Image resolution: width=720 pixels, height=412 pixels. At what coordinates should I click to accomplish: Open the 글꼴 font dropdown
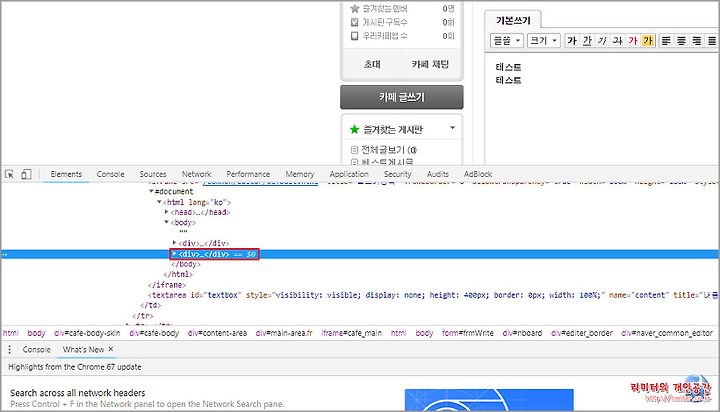[x=506, y=40]
